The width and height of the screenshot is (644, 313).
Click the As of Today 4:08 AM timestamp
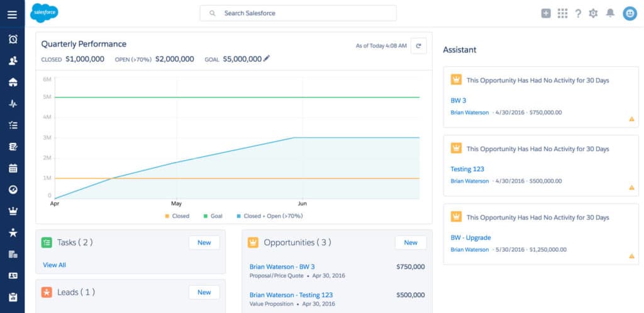click(x=381, y=46)
